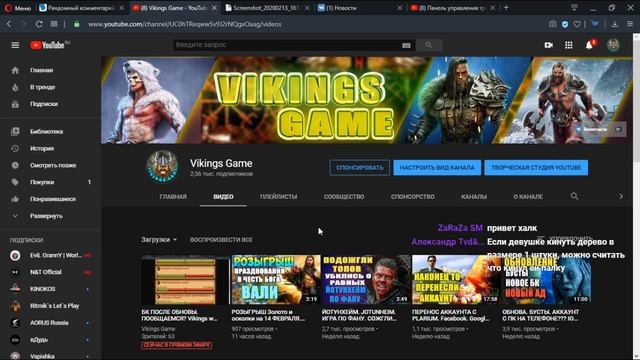Open KINOKOS subscription channel
Screen dimensions: 640x360
pos(51,289)
